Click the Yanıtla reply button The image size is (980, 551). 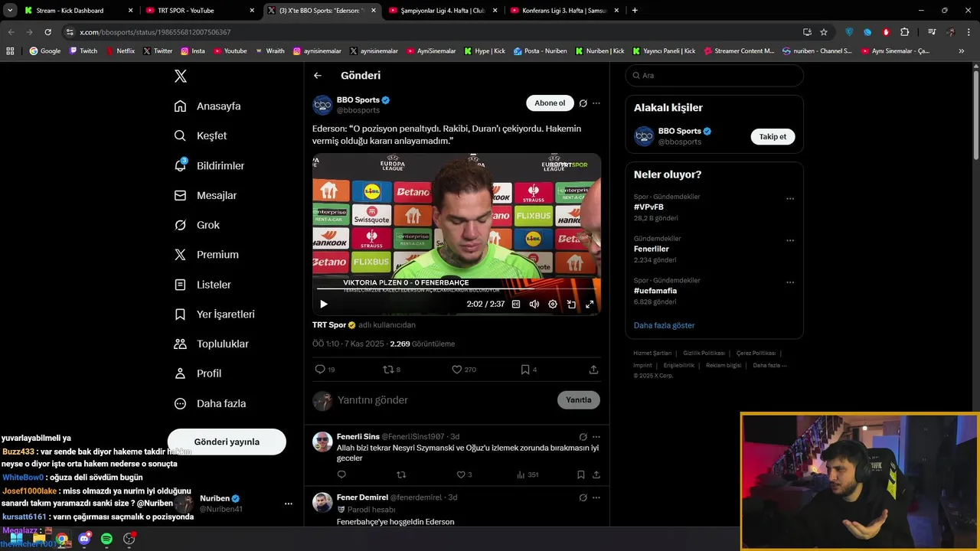[579, 400]
